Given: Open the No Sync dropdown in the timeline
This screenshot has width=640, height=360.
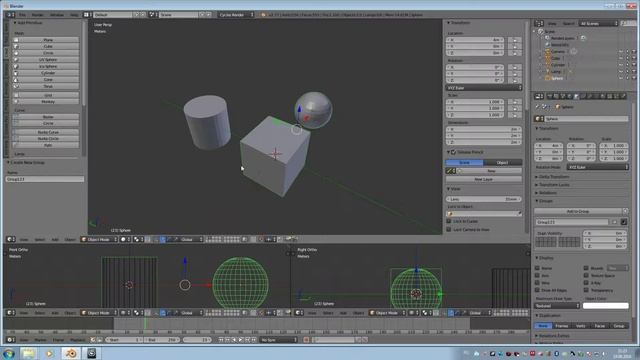Looking at the screenshot, I should [x=278, y=340].
